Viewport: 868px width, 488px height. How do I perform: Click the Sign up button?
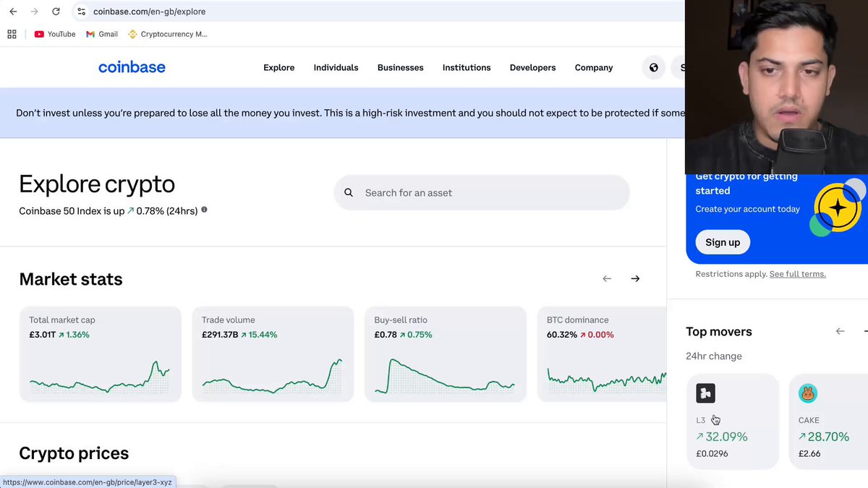click(x=723, y=242)
